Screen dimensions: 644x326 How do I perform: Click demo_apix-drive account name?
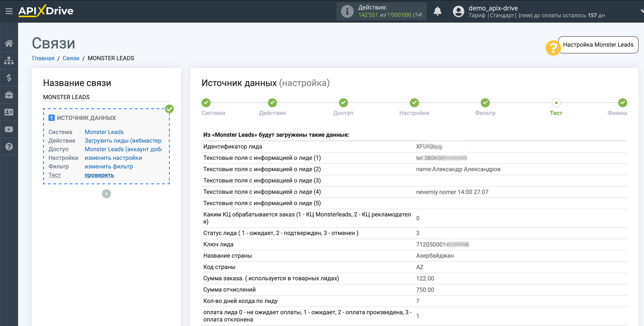pyautogui.click(x=493, y=8)
